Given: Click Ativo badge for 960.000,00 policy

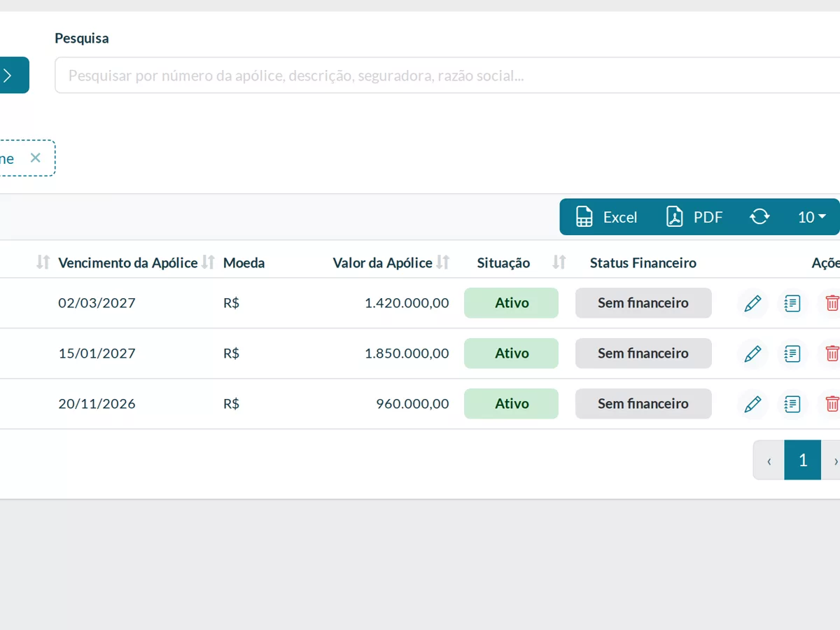Looking at the screenshot, I should click(511, 404).
